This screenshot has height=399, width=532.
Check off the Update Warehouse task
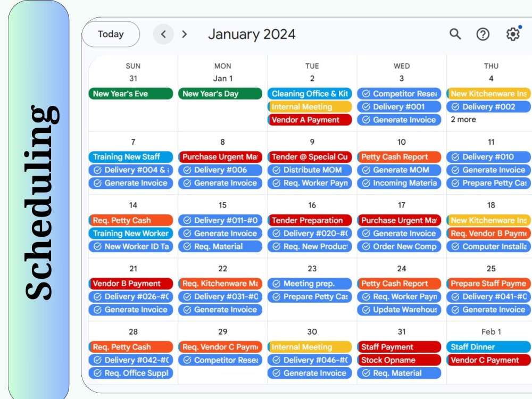pos(366,310)
